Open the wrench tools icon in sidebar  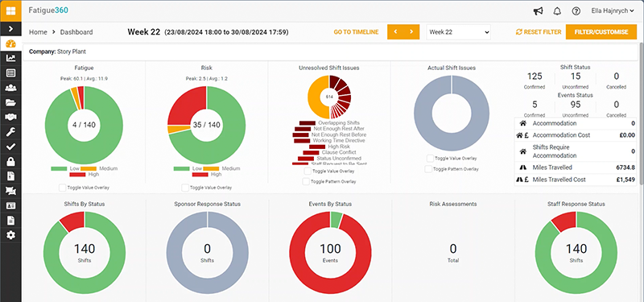click(10, 132)
